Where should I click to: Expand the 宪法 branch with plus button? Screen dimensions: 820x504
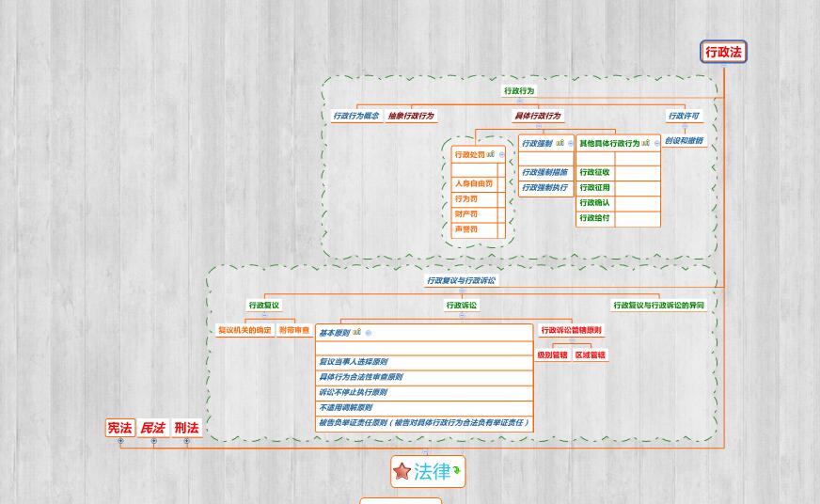pyautogui.click(x=120, y=441)
